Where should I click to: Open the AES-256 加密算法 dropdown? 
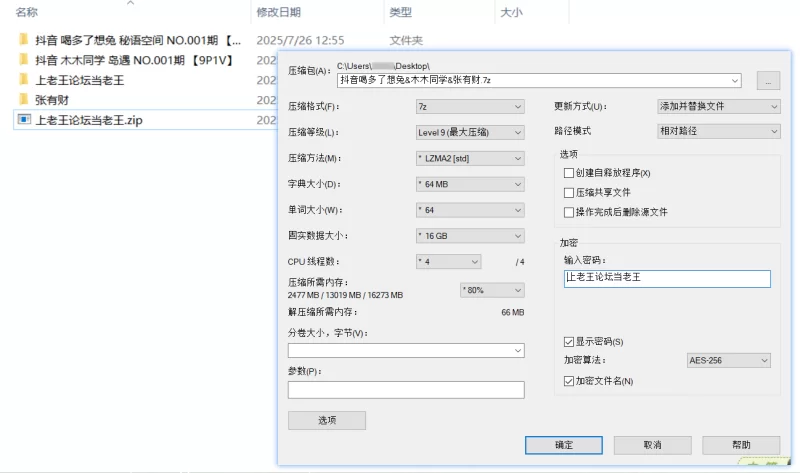click(x=729, y=360)
